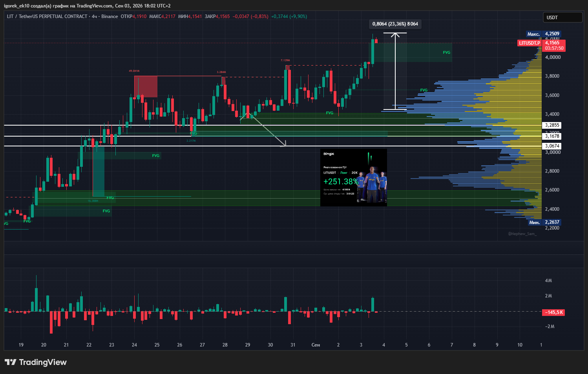This screenshot has height=374, width=588.
Task: Click the 49.041M volume label
Action: coord(134,71)
